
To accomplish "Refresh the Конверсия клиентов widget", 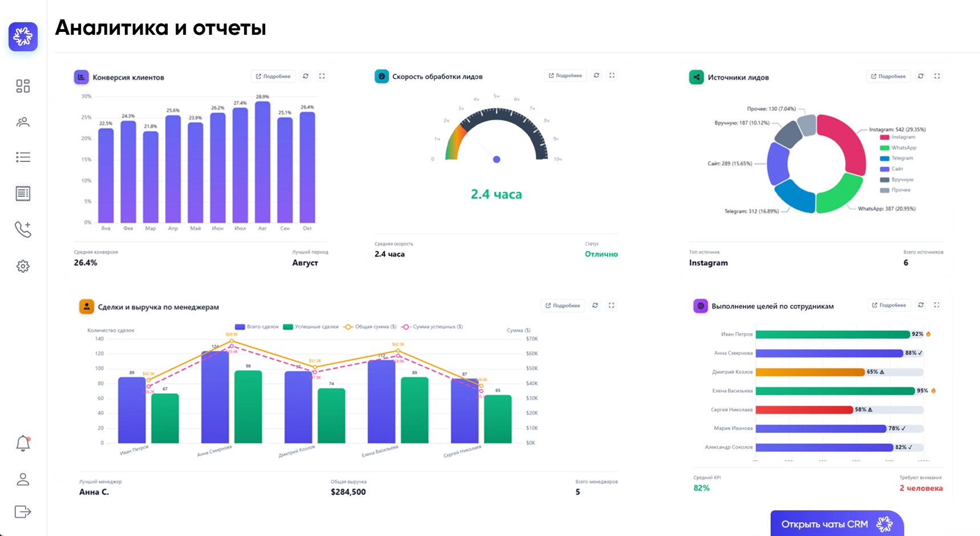I will 306,76.
